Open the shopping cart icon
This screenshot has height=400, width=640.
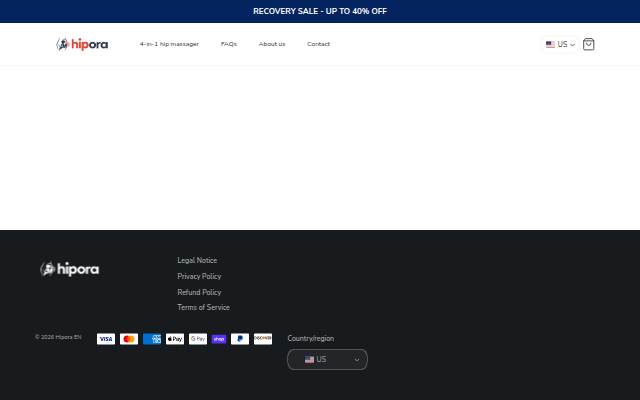click(x=588, y=44)
